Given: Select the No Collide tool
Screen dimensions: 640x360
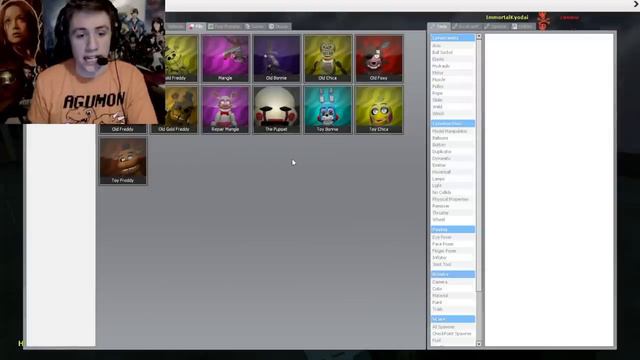Looking at the screenshot, I should (453, 193).
